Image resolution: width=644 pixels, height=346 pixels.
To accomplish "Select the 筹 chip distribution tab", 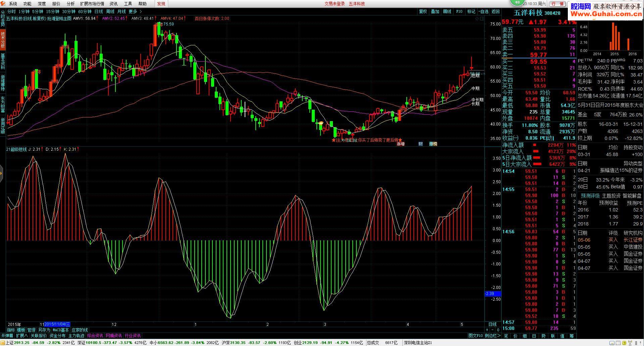I will 572,336.
